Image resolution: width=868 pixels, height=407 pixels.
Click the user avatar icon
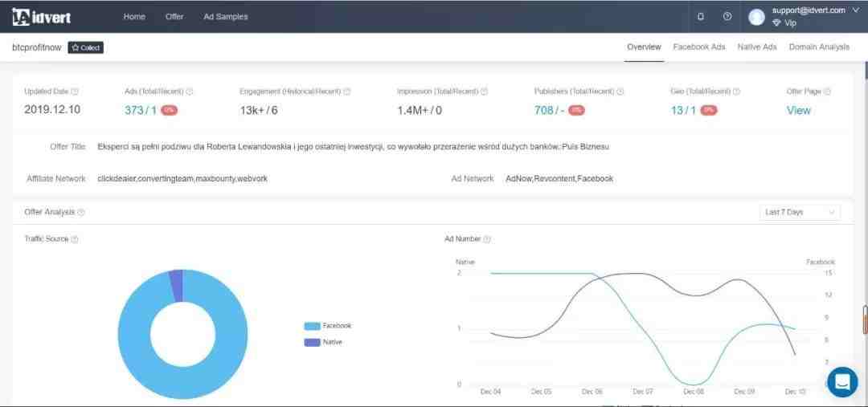point(756,17)
